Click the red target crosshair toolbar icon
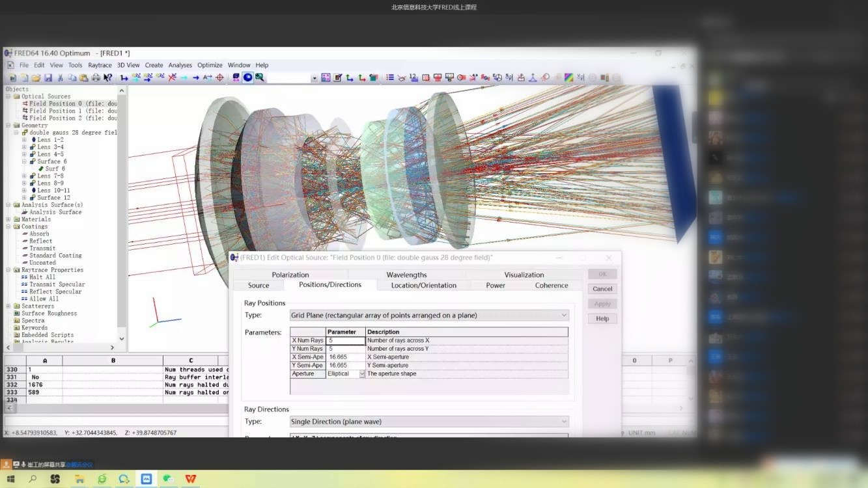 (x=219, y=77)
